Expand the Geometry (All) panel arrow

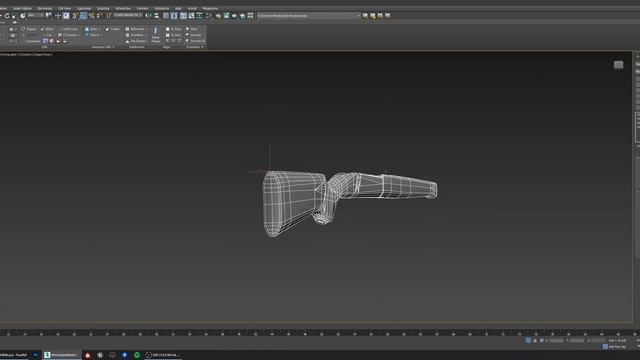click(x=113, y=47)
